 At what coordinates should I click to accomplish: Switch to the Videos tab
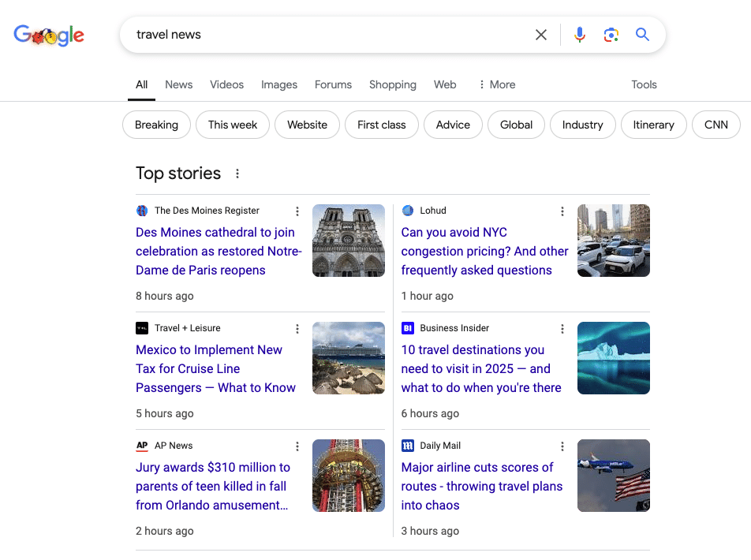pos(226,85)
